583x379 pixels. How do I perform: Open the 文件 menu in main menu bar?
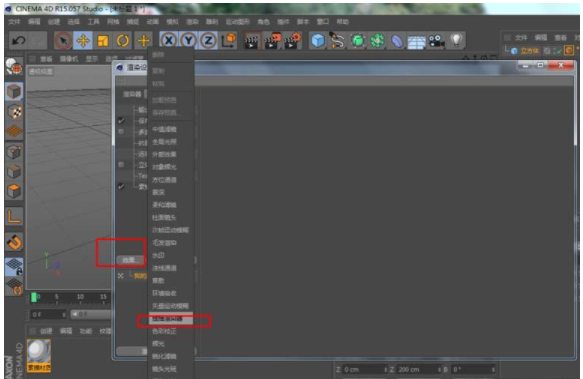click(14, 22)
